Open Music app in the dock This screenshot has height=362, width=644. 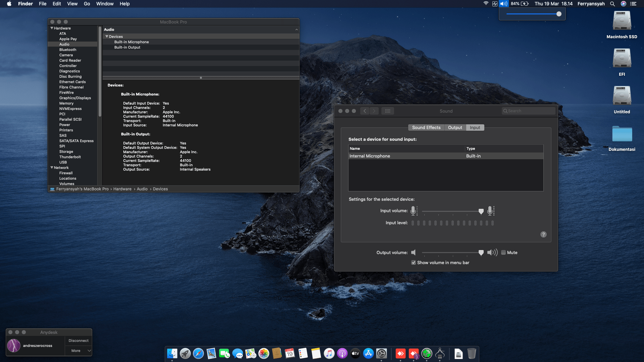(329, 353)
